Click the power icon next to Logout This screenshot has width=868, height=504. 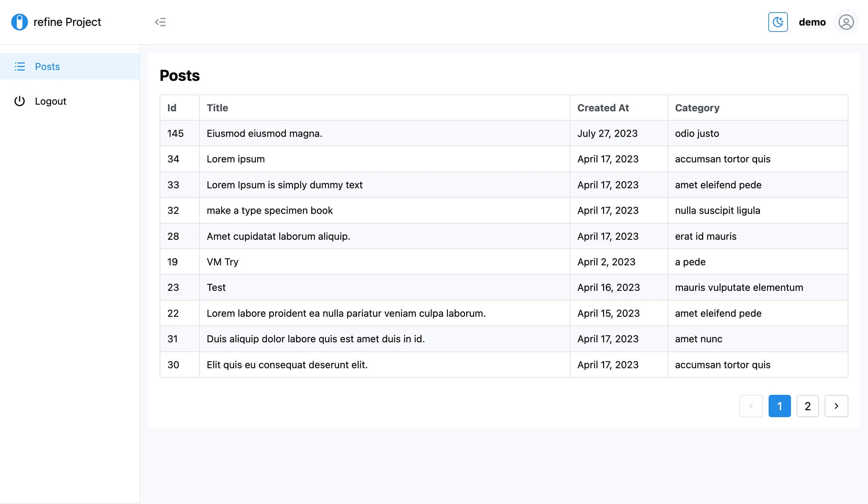[x=20, y=101]
